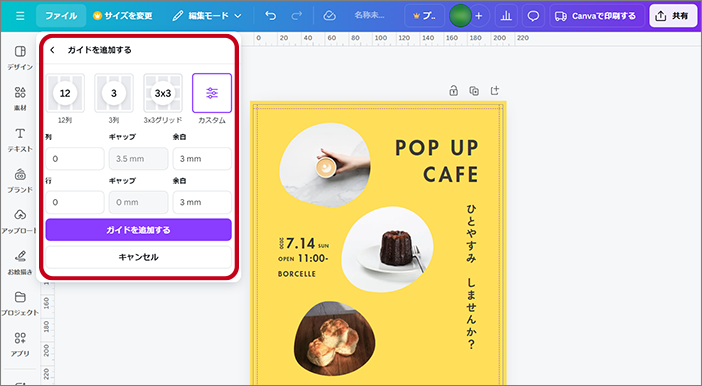Select the 7.14 SUN date text
Screen dimensions: 702x386
304,244
